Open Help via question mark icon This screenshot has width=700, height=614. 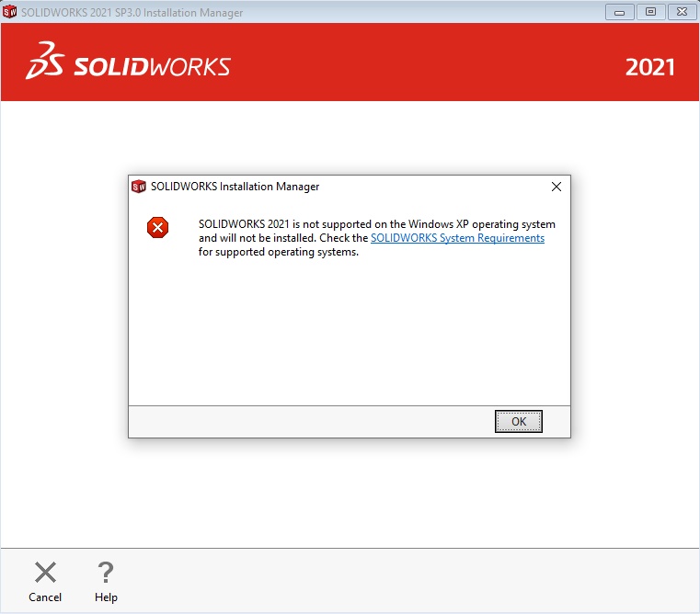(106, 573)
